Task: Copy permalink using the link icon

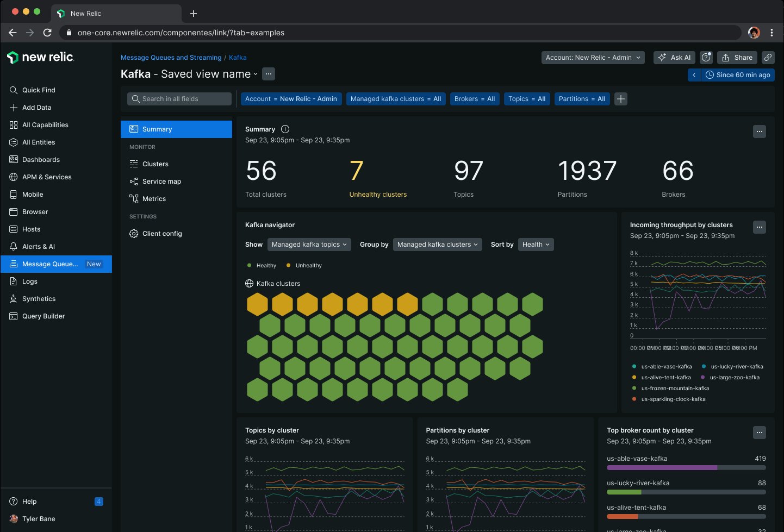Action: click(x=768, y=58)
